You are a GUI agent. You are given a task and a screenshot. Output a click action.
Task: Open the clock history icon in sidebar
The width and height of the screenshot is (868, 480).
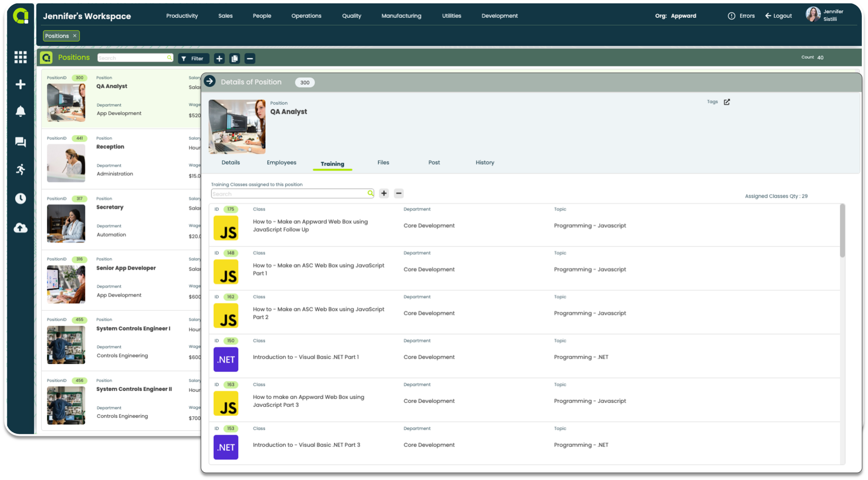21,198
